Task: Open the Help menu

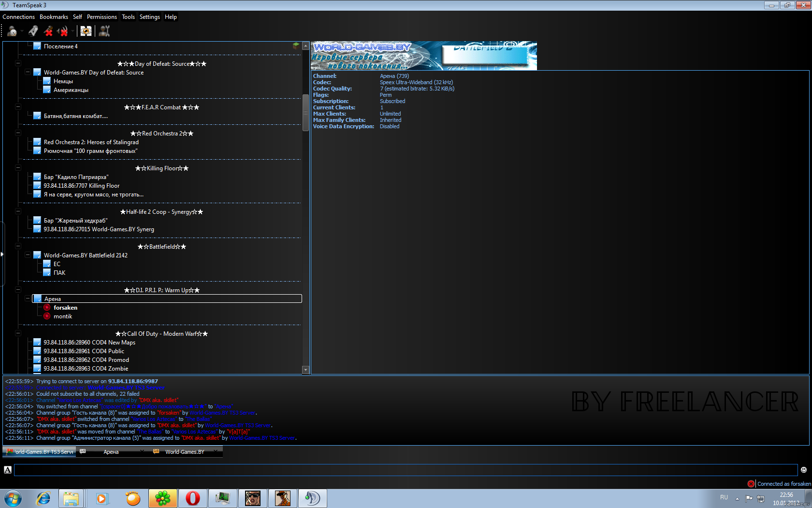Action: [171, 17]
